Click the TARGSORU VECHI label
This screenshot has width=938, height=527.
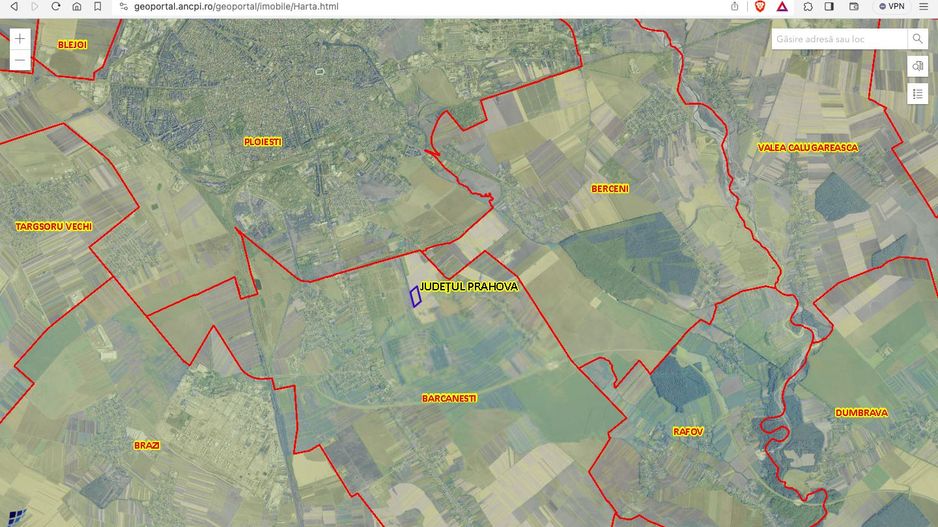coord(54,227)
